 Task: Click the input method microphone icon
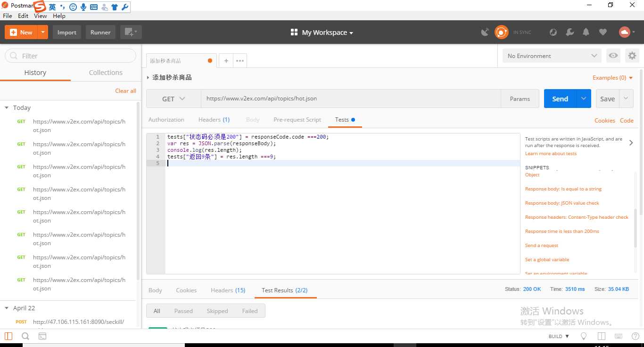(x=83, y=7)
